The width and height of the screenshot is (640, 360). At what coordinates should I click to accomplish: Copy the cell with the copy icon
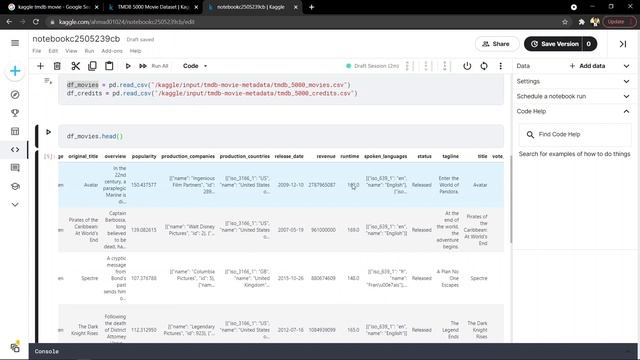[92, 66]
